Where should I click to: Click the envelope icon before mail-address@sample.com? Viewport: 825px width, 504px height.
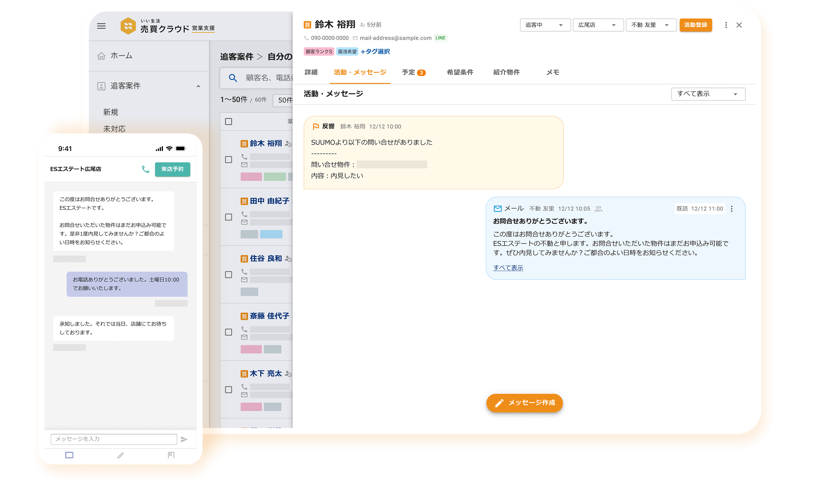click(355, 38)
